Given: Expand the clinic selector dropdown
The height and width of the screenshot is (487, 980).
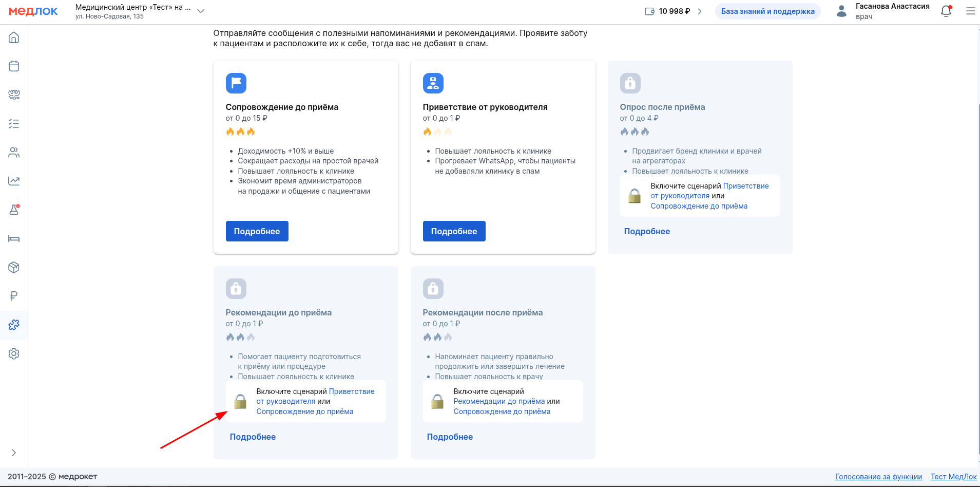Looking at the screenshot, I should pos(201,11).
